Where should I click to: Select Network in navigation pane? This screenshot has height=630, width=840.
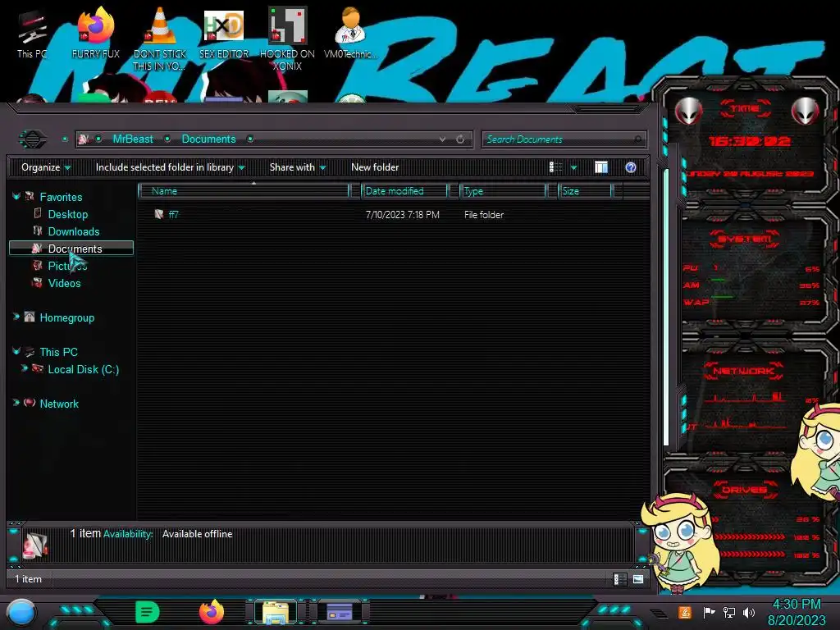pos(59,404)
